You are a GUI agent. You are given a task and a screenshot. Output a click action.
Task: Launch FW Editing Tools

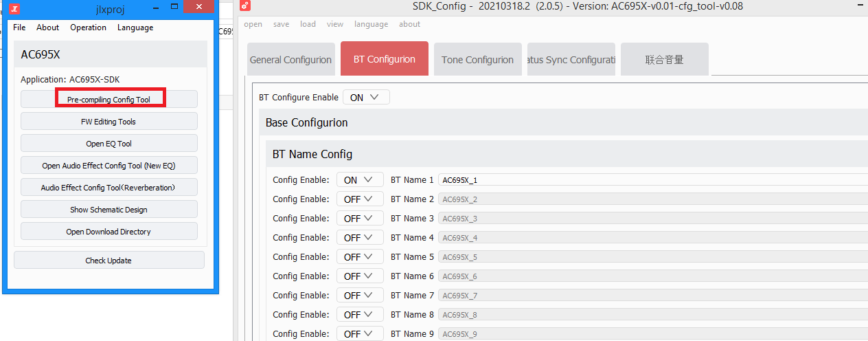[x=109, y=122]
